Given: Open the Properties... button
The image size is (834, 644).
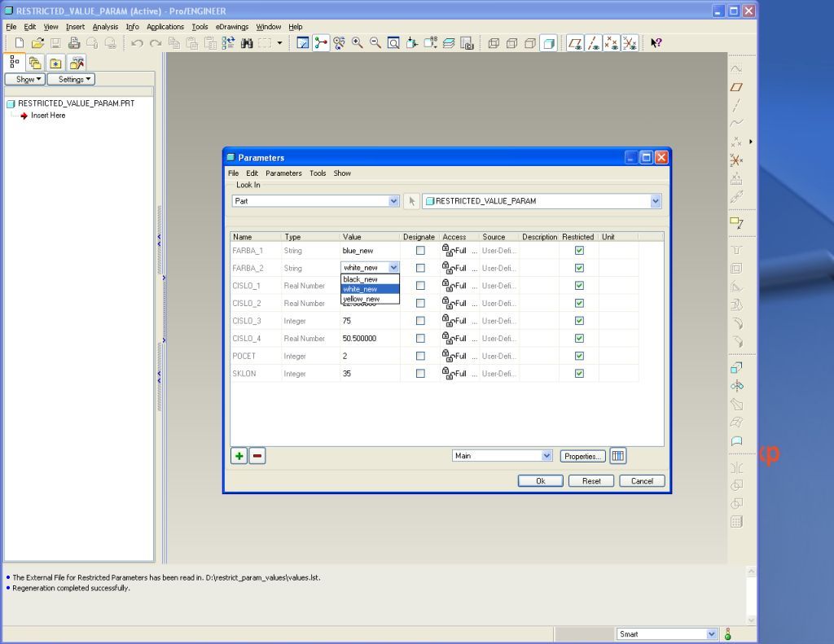Looking at the screenshot, I should click(x=582, y=456).
